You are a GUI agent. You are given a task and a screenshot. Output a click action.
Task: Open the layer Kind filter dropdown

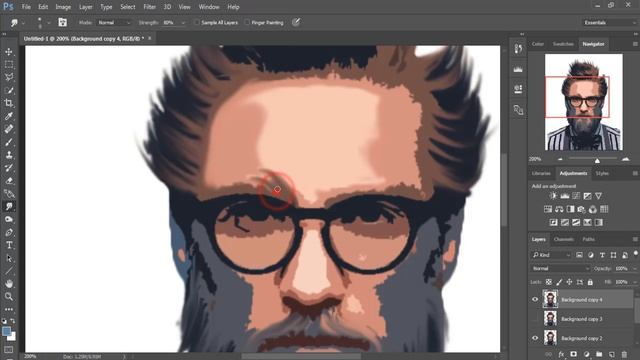pyautogui.click(x=551, y=255)
